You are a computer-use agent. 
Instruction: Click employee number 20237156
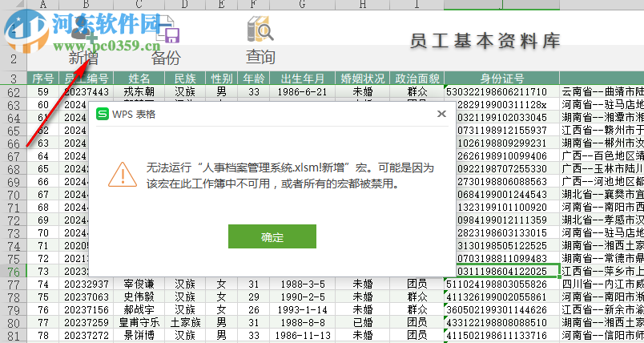[x=87, y=309]
